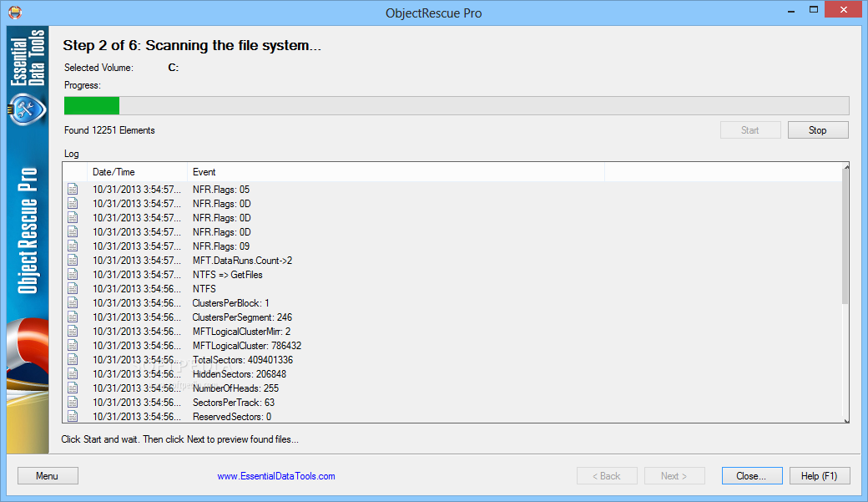Select the NTFS => GetFiles log entry
This screenshot has height=502, width=868.
click(x=228, y=274)
